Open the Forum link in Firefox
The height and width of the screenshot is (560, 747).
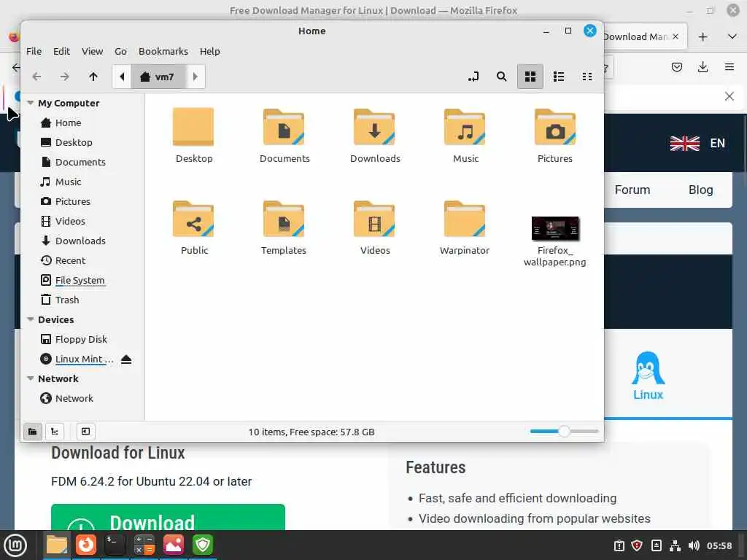(632, 190)
